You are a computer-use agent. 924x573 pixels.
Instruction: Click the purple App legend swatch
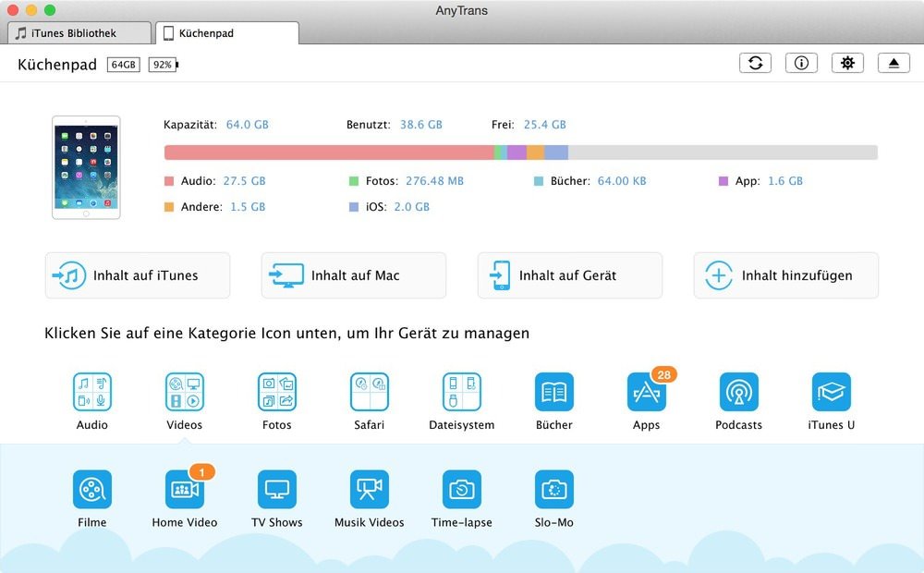tap(723, 181)
